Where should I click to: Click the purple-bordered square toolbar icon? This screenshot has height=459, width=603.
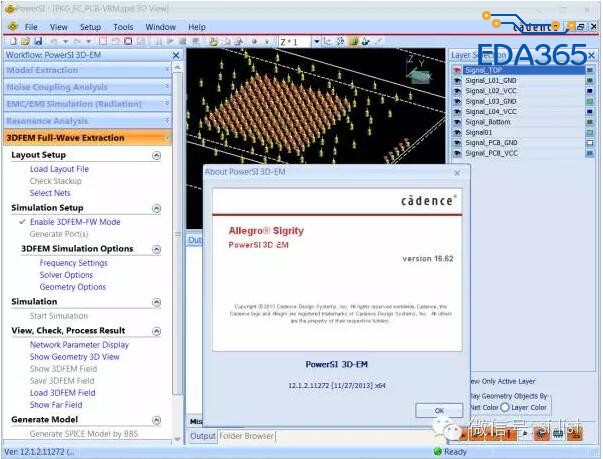(x=128, y=41)
